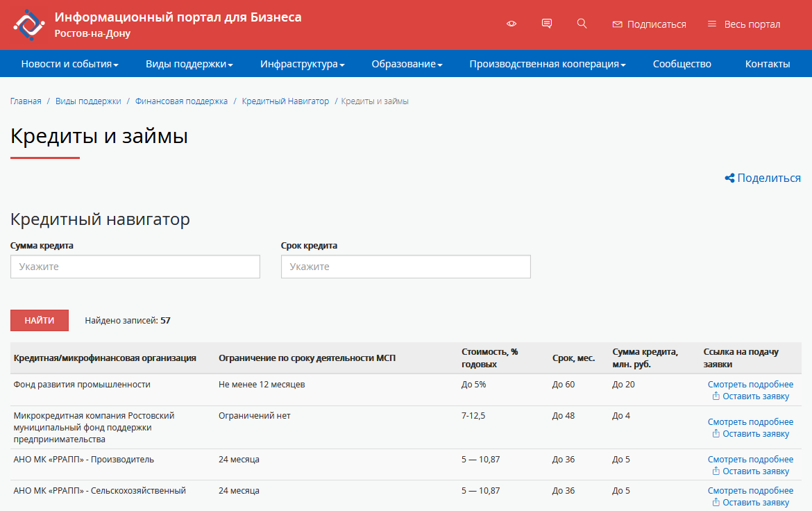This screenshot has height=511, width=812.
Task: Click the Кредиты и займы current breadcrumb
Action: (x=374, y=101)
